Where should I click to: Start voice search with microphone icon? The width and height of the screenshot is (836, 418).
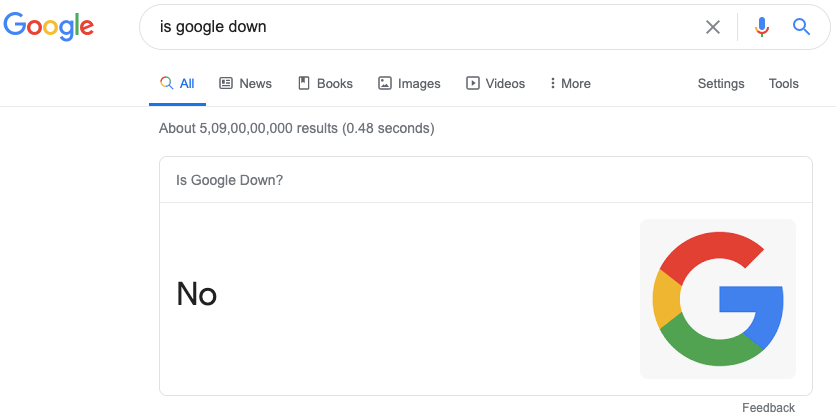pos(762,27)
